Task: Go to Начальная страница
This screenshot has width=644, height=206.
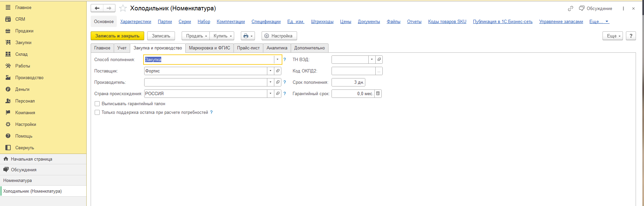Action: [x=43, y=159]
